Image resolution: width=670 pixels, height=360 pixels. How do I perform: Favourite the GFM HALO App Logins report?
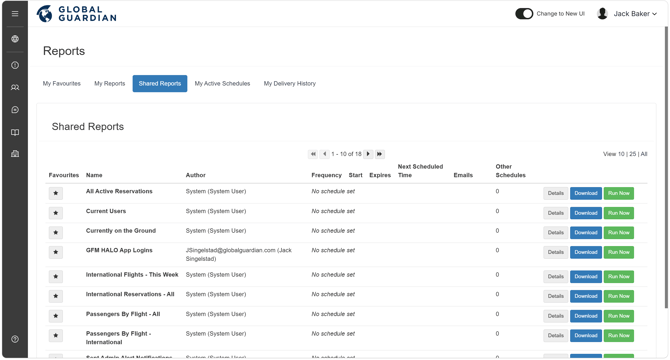(56, 252)
